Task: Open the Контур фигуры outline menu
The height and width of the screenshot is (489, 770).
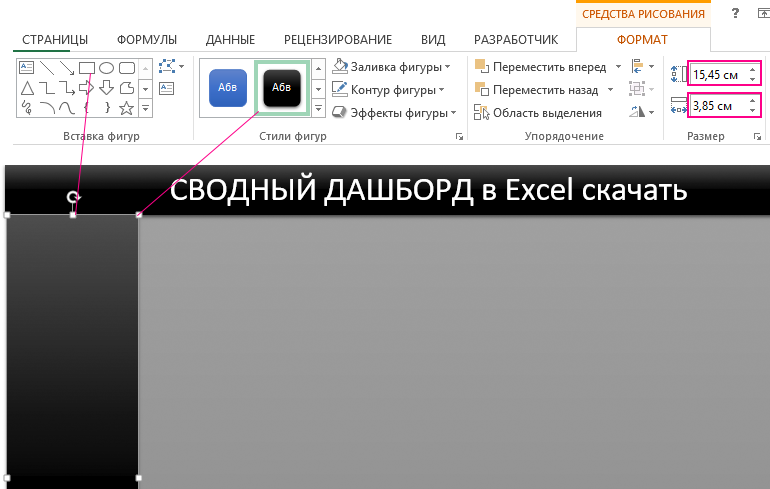Action: pos(388,89)
